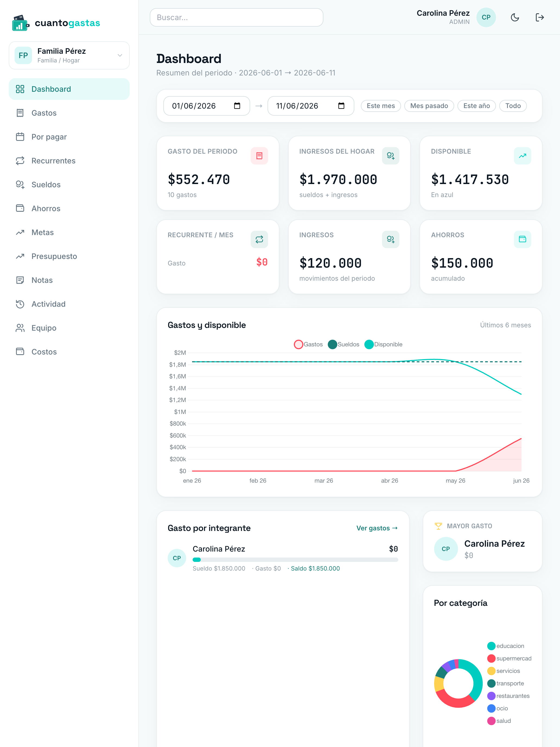The width and height of the screenshot is (560, 747).
Task: Apply the Este año period filter
Action: click(x=476, y=106)
